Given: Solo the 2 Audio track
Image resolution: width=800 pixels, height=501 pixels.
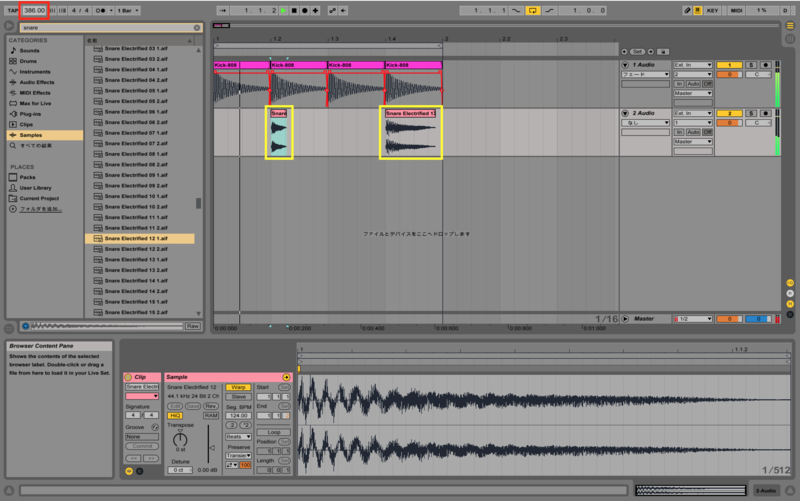Looking at the screenshot, I should tap(751, 113).
